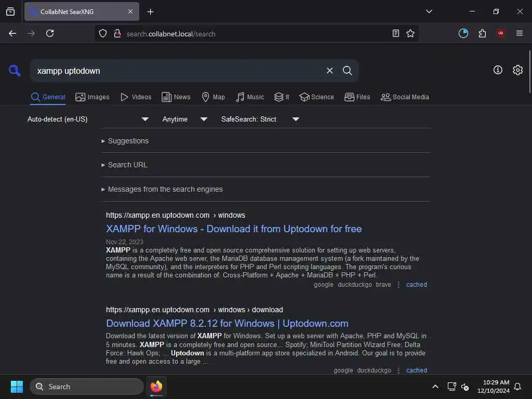Toggle reader view icon
Image resolution: width=532 pixels, height=399 pixels.
tap(395, 34)
